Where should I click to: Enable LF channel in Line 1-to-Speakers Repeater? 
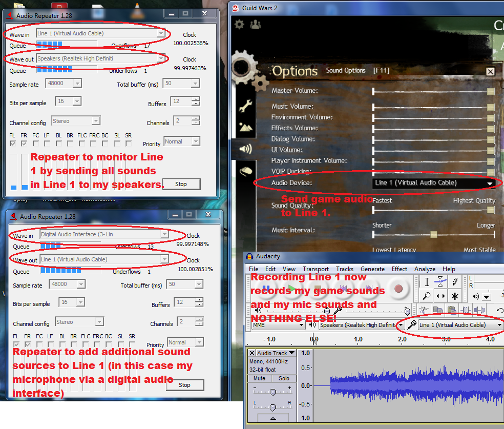tap(47, 144)
